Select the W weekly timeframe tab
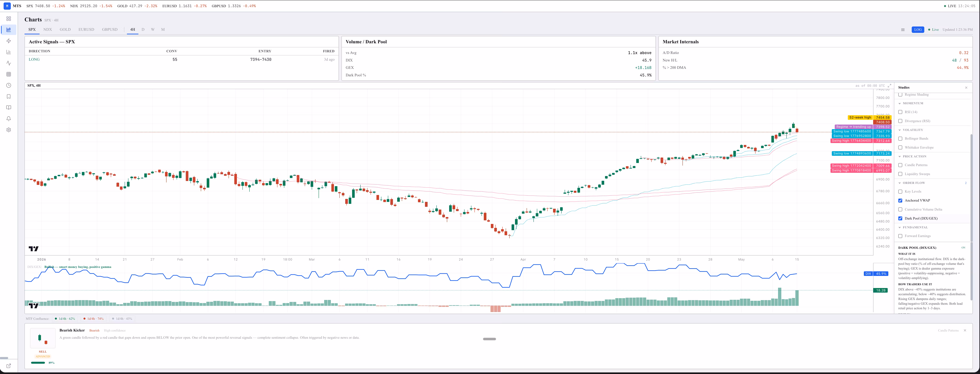The image size is (980, 374). (x=153, y=30)
